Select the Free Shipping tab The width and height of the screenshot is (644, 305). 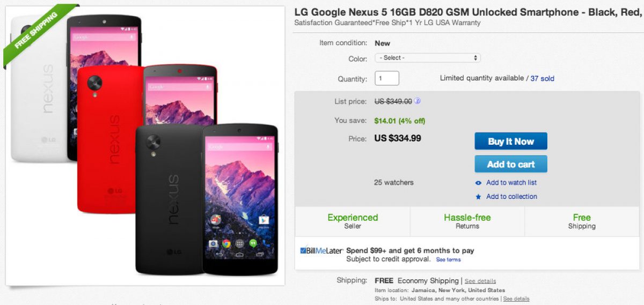(x=582, y=221)
